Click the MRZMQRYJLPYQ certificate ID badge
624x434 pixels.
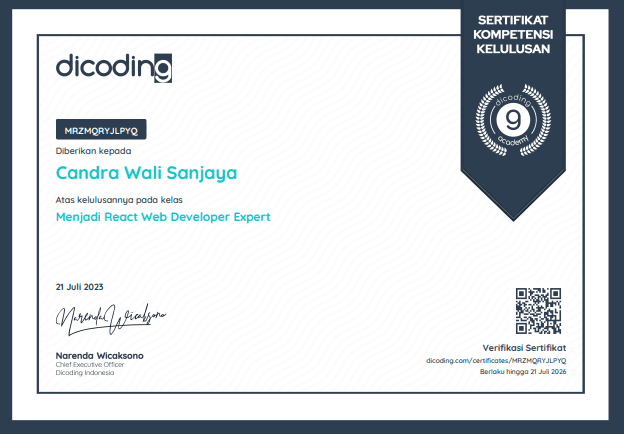click(x=101, y=129)
